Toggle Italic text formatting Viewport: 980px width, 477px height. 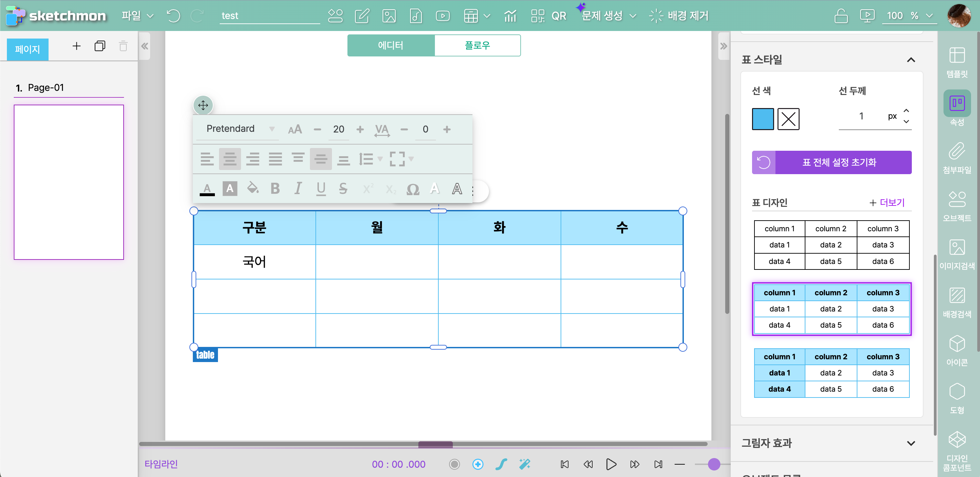pyautogui.click(x=298, y=189)
